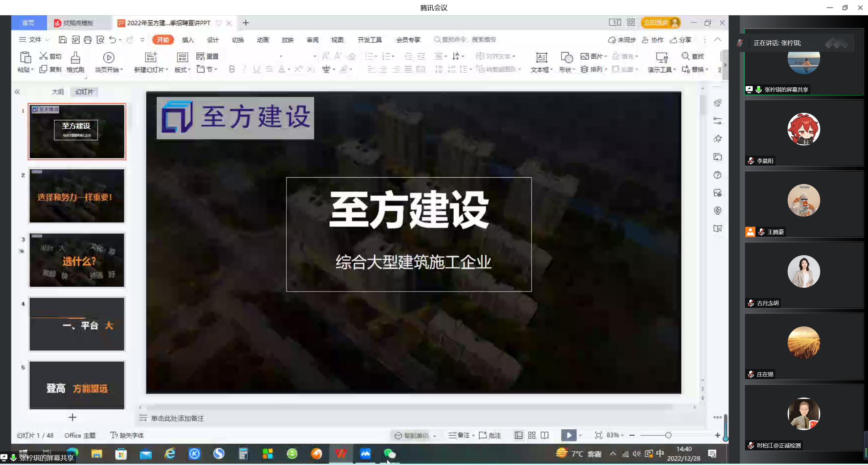
Task: Expand the 图片 picture dropdown
Action: pyautogui.click(x=606, y=56)
